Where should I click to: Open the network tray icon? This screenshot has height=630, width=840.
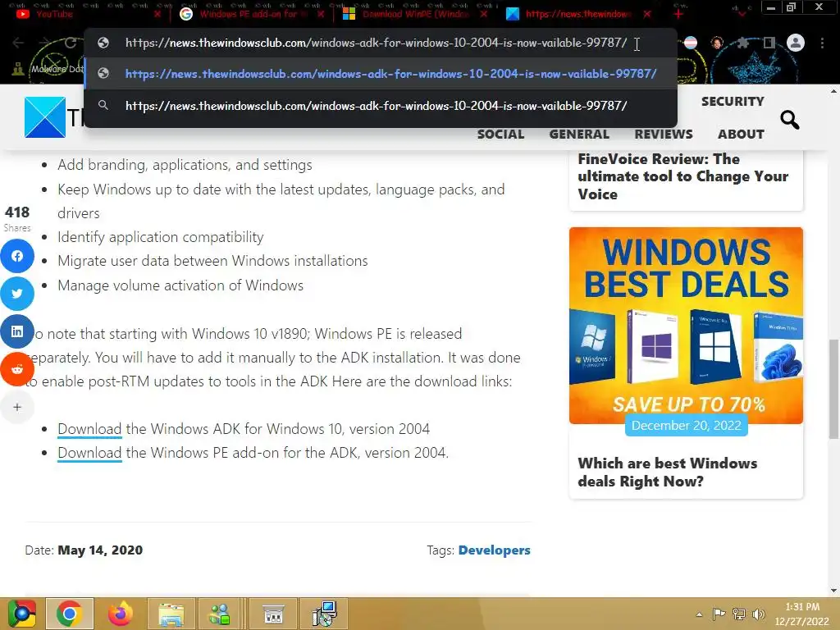tap(739, 614)
